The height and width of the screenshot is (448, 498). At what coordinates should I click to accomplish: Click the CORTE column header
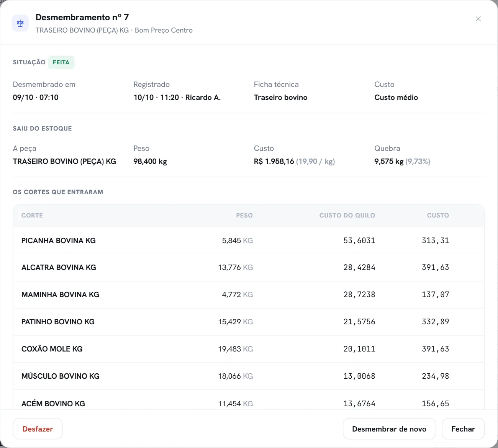pos(32,215)
